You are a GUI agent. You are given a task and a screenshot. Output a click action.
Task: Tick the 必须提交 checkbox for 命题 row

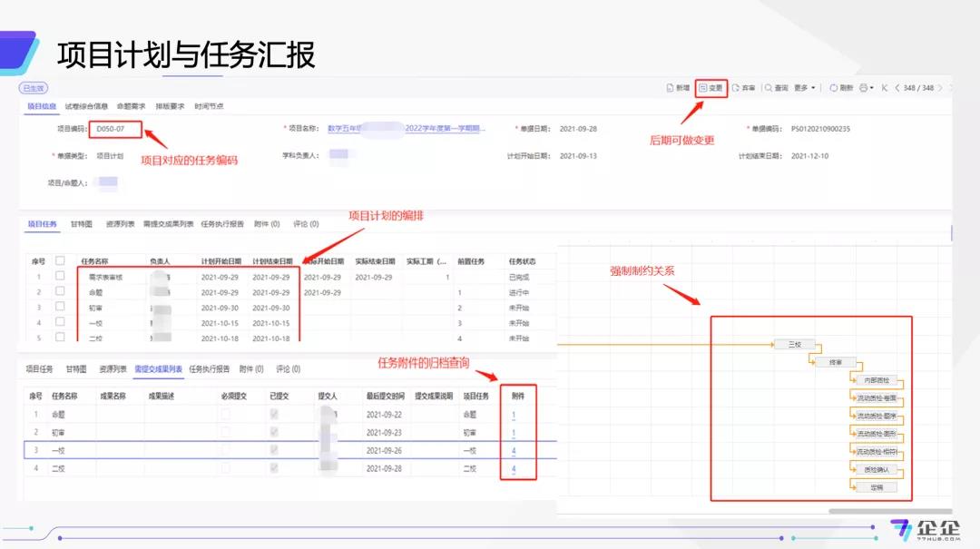coord(225,414)
